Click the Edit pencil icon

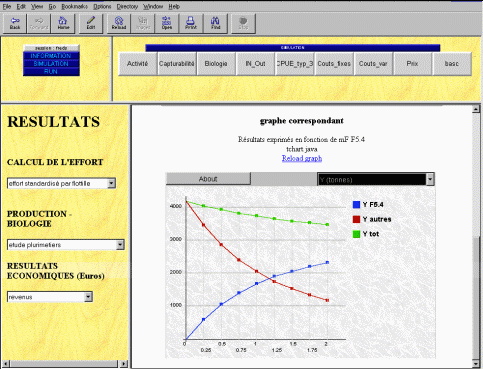[91, 23]
